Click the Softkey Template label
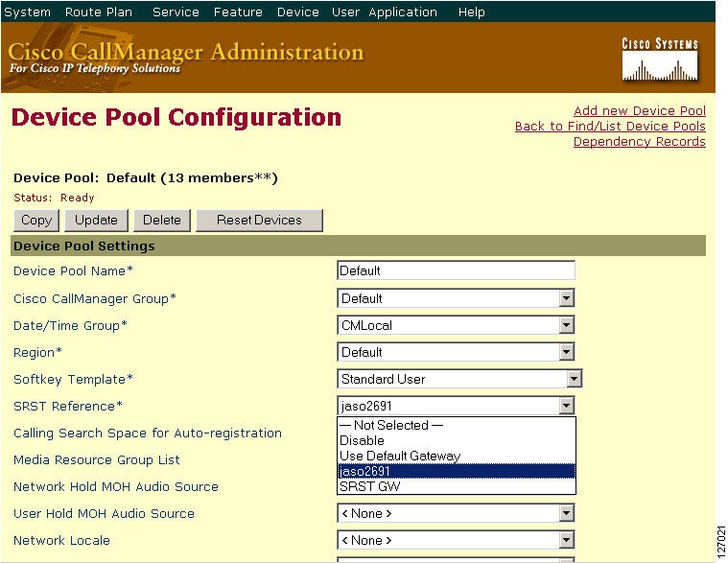 pos(73,379)
